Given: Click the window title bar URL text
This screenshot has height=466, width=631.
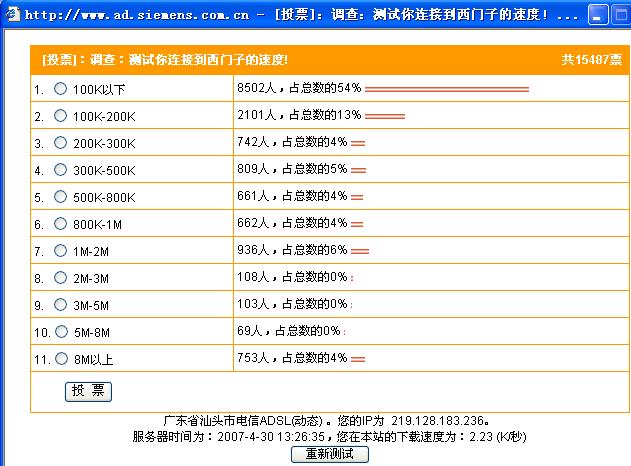Looking at the screenshot, I should [x=137, y=15].
